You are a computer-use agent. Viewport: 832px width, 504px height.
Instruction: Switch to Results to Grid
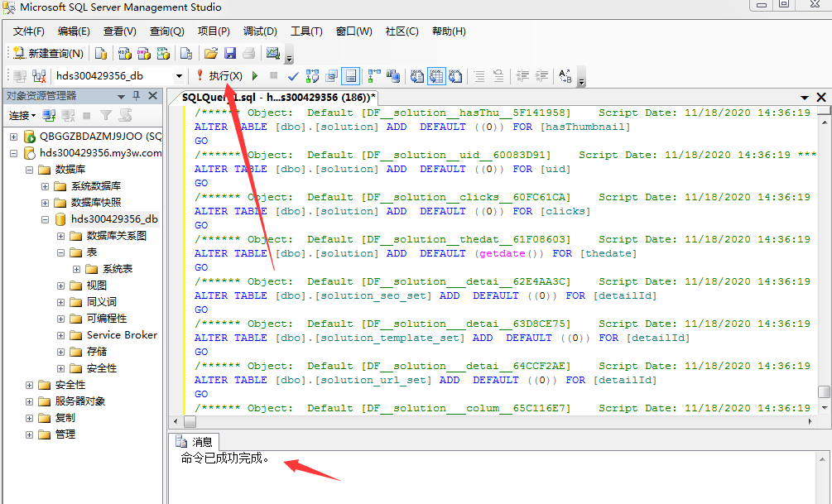click(436, 76)
